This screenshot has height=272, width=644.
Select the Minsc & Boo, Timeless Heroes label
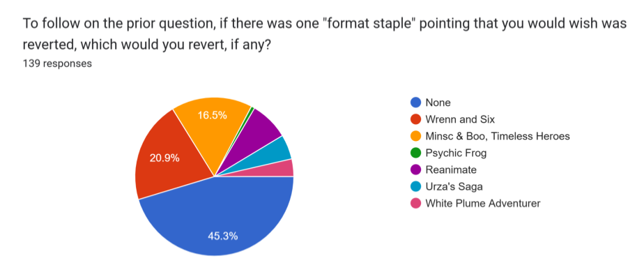[x=498, y=137]
